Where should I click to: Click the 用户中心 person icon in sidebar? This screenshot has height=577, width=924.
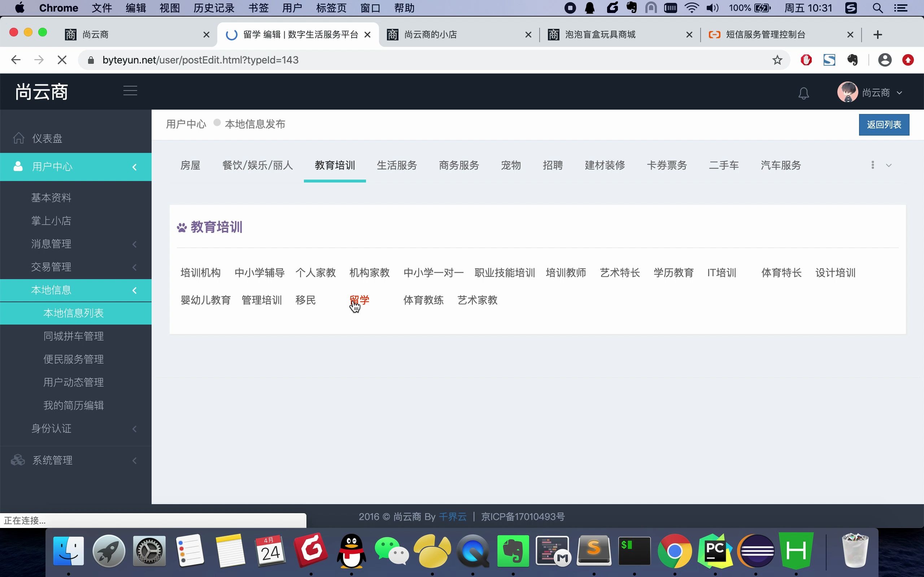tap(18, 167)
